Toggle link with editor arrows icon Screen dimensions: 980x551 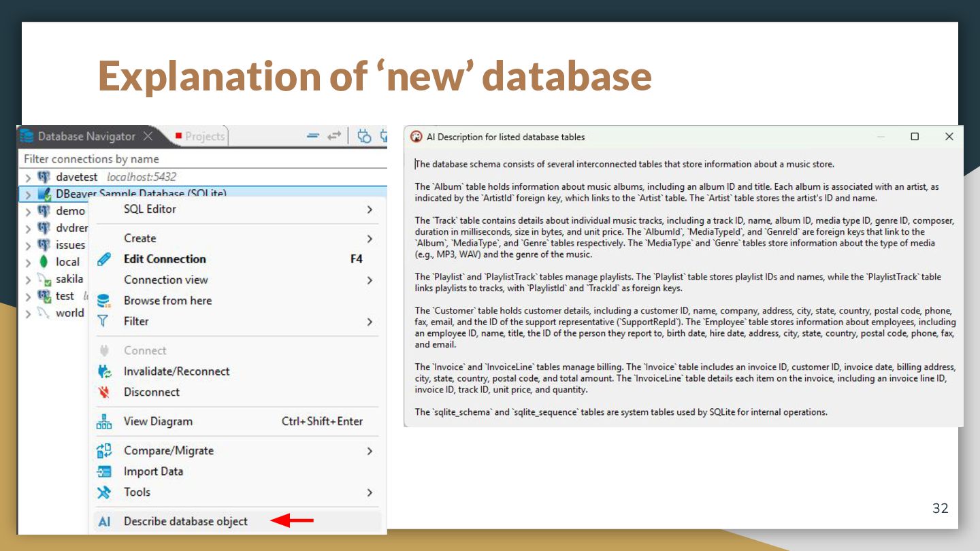pyautogui.click(x=333, y=136)
